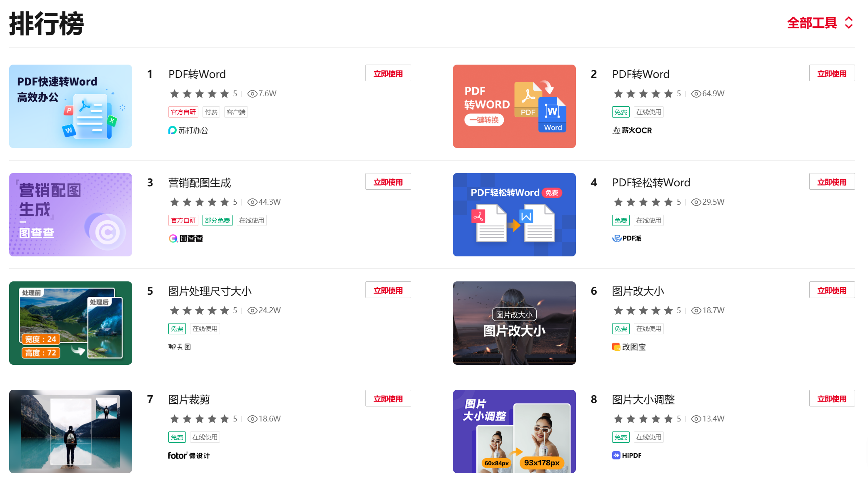Click the eye views icon beside 18.7W
Viewport: 868px width, 484px height.
696,311
